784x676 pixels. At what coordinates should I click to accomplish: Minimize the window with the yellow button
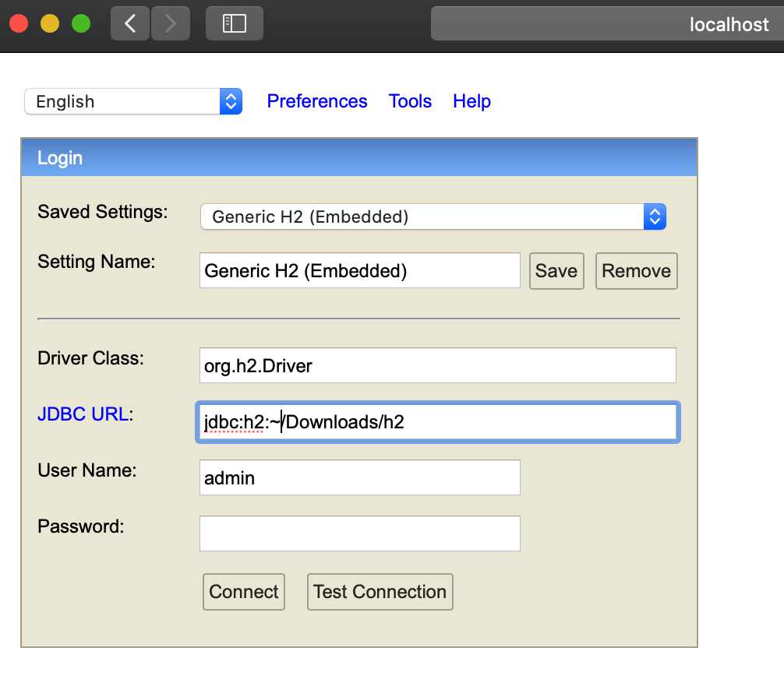pyautogui.click(x=50, y=23)
